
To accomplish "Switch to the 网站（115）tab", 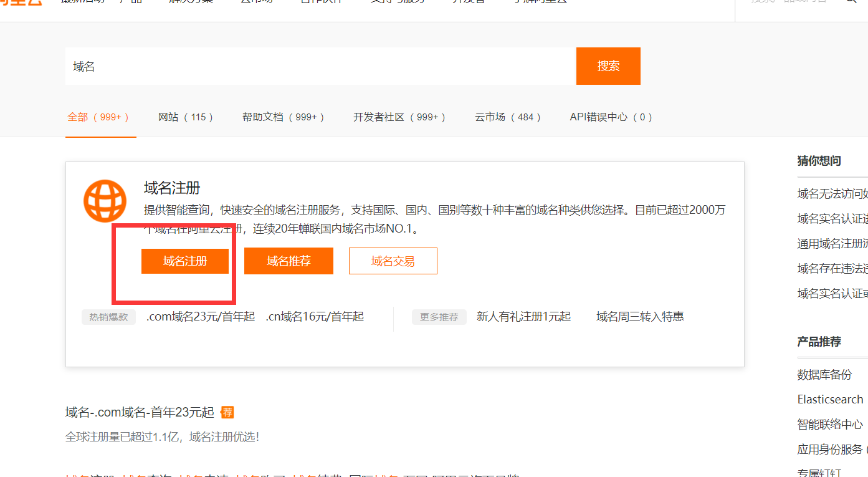I will [185, 117].
